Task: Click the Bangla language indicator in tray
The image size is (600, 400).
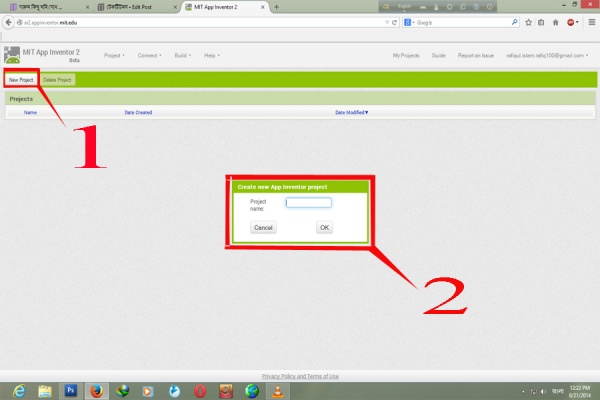Action: tap(557, 391)
